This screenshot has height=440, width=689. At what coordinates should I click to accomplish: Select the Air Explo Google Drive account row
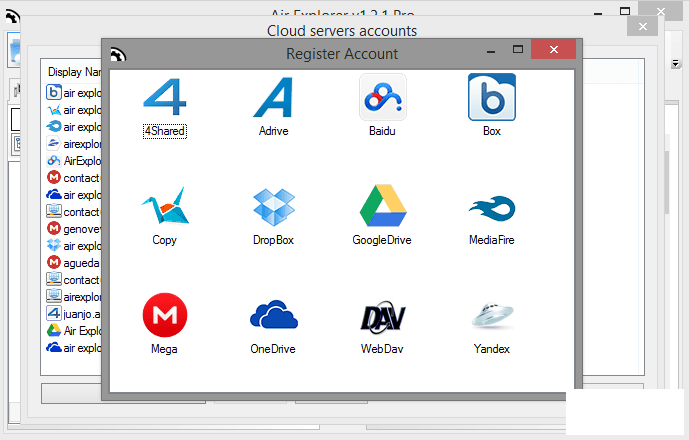[73, 331]
